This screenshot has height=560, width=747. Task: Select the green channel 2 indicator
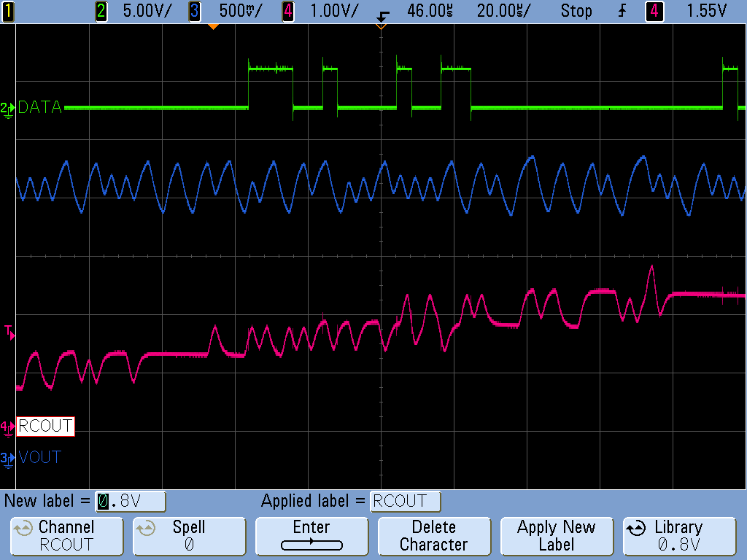[101, 11]
